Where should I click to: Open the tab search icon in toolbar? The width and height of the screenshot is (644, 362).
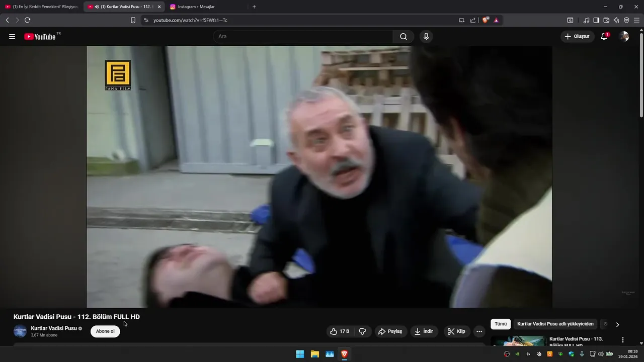[x=570, y=20]
